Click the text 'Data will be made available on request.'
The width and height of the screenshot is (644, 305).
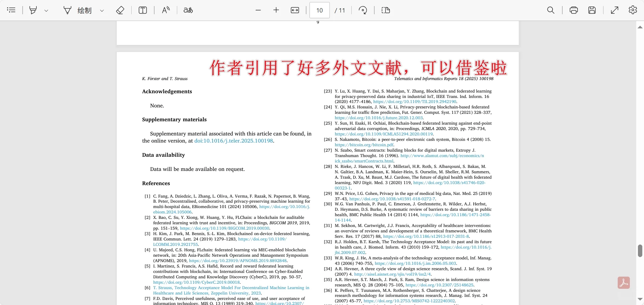pos(197,169)
